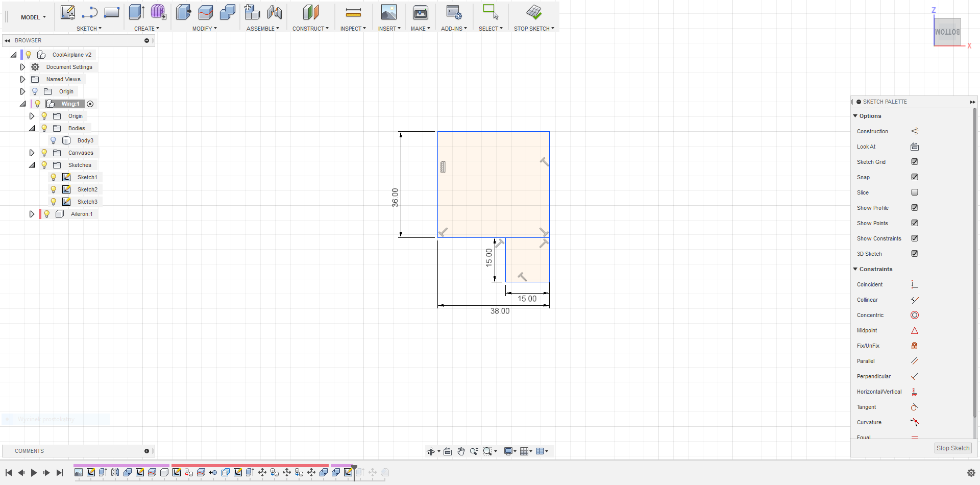The height and width of the screenshot is (485, 980).
Task: Open the MODIFY menu
Action: (205, 29)
